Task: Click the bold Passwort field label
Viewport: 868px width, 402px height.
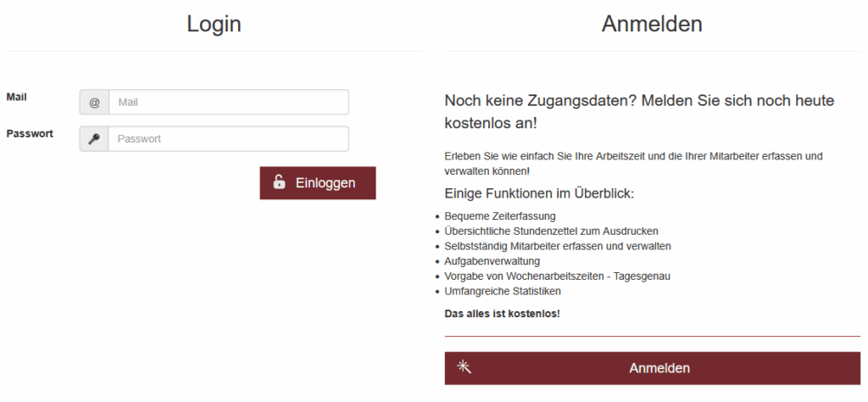Action: tap(30, 134)
